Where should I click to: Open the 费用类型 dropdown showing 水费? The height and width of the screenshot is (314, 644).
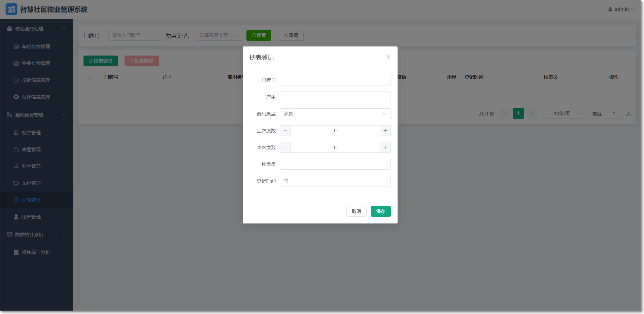click(x=335, y=114)
